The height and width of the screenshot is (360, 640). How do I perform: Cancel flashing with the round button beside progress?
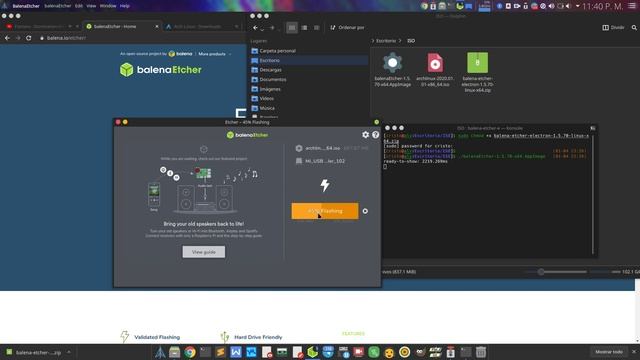(365, 211)
